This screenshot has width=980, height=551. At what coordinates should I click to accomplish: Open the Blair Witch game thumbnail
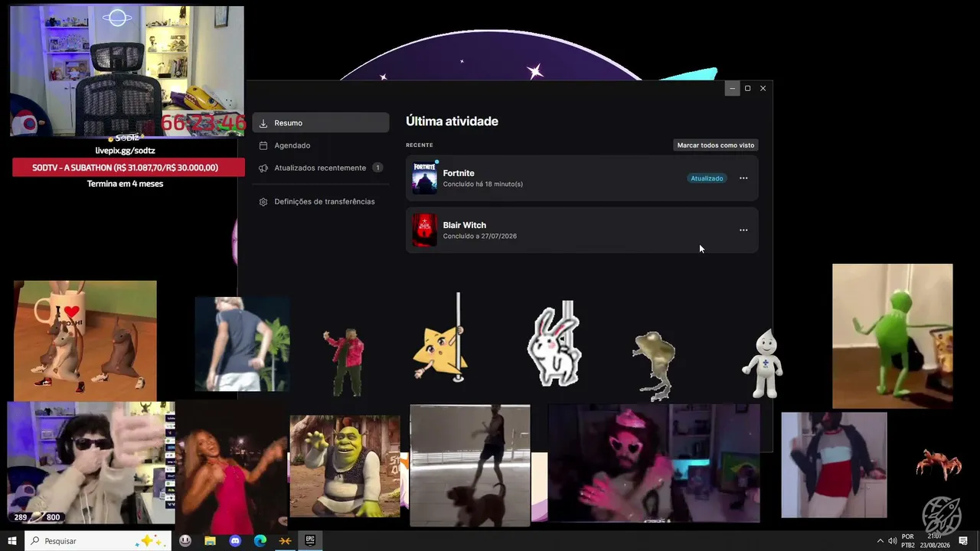[425, 230]
